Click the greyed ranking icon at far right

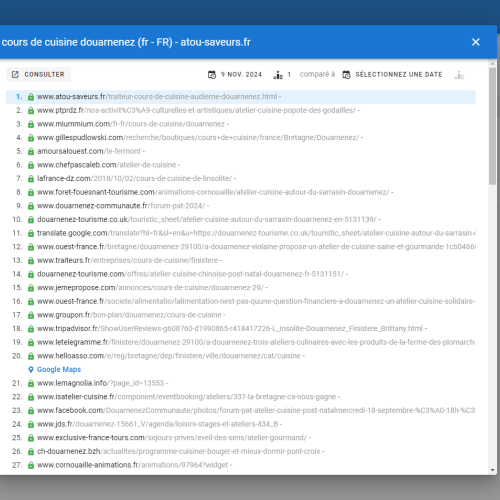pyautogui.click(x=459, y=75)
